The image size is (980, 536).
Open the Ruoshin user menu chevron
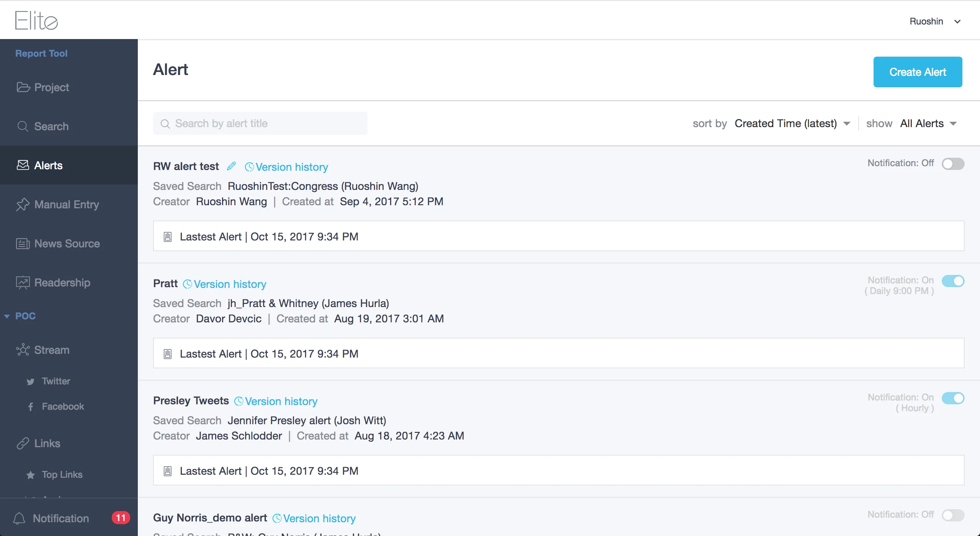(x=957, y=21)
